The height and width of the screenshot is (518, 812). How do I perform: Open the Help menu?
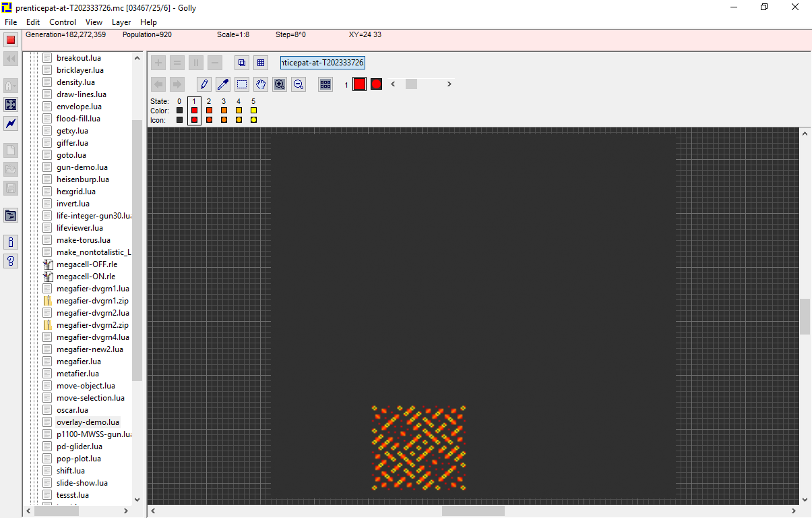click(148, 22)
